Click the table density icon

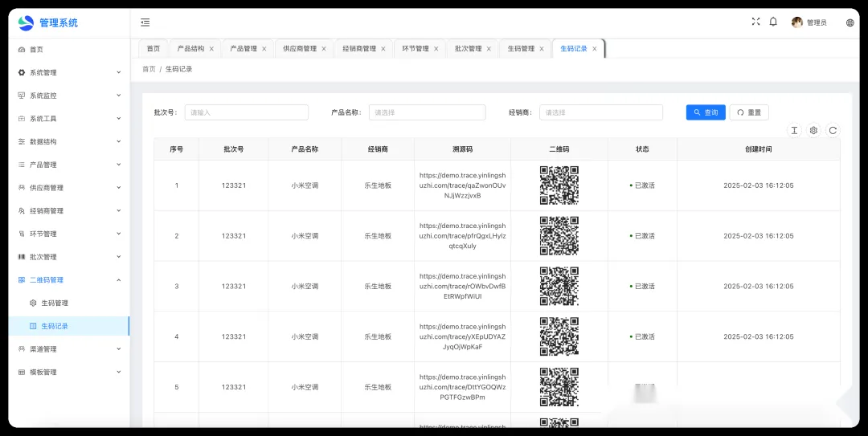tap(794, 131)
